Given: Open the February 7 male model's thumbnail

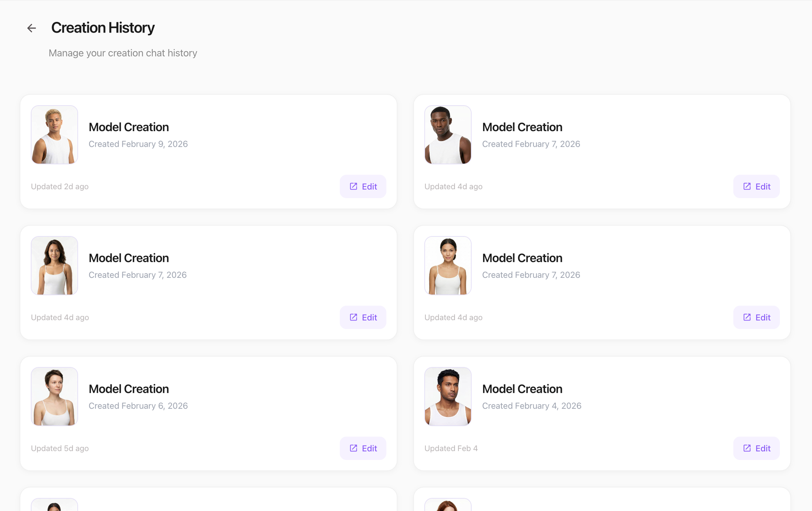Looking at the screenshot, I should tap(448, 135).
